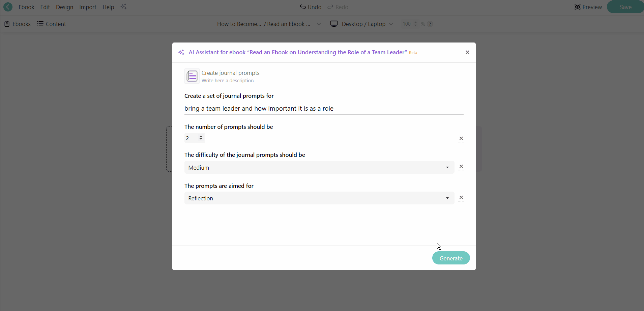The image size is (644, 311).
Task: Remove the difficulty option row
Action: pos(461,167)
